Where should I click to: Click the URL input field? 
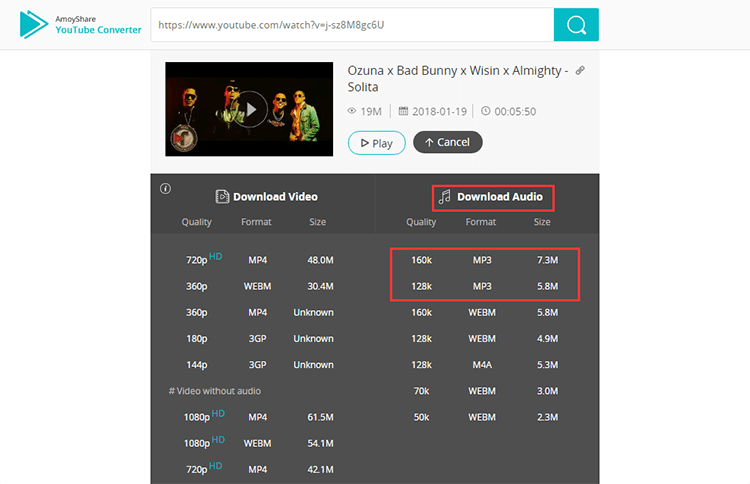click(x=353, y=25)
